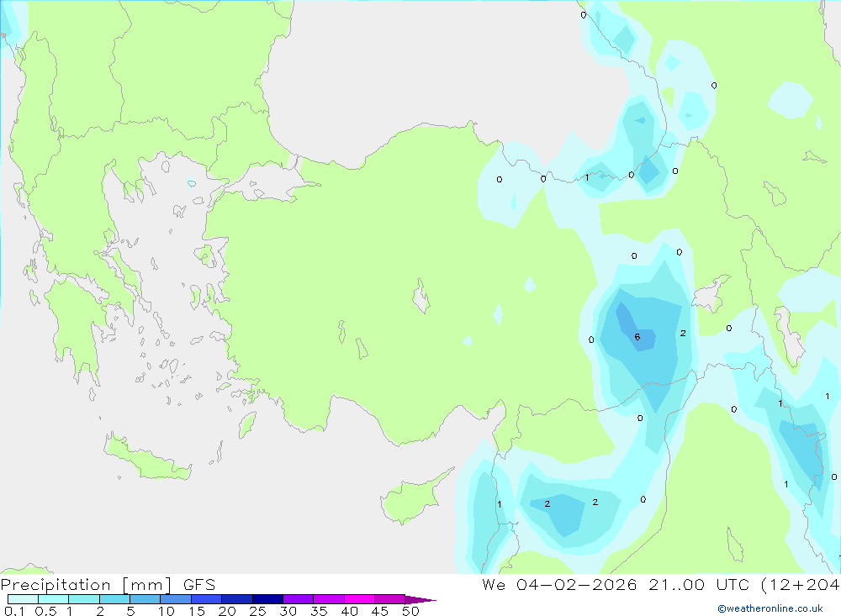Click the "GFS" model label
Image resolution: width=841 pixels, height=616 pixels.
[x=199, y=585]
